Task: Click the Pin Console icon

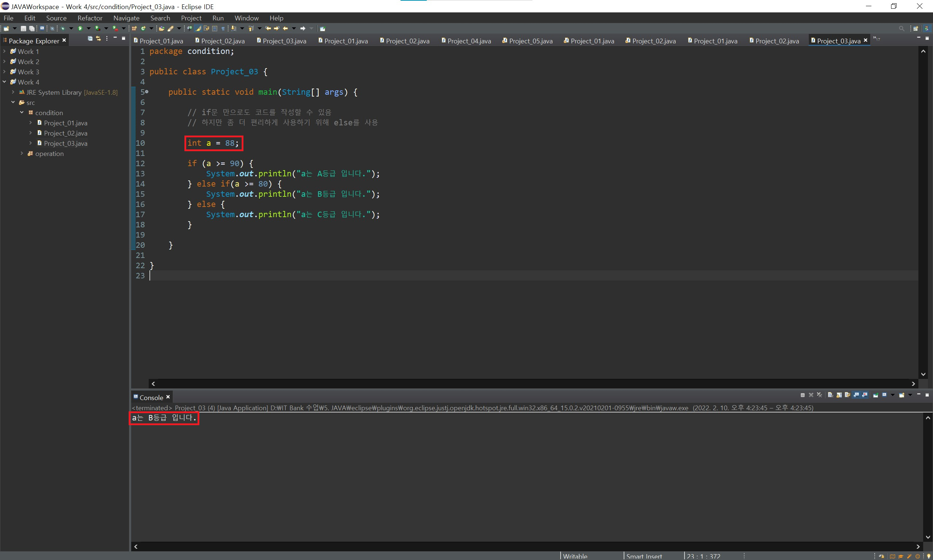Action: tap(875, 395)
